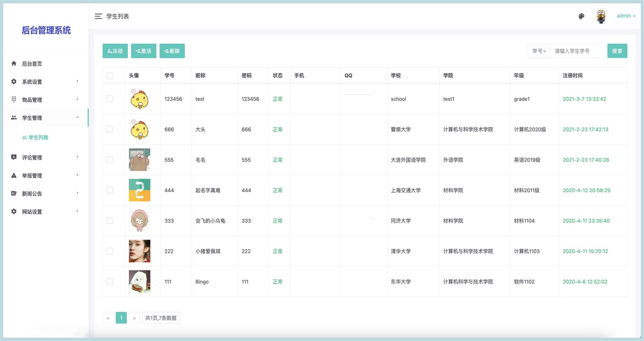Toggle the select-all checkbox in table header

pos(110,76)
